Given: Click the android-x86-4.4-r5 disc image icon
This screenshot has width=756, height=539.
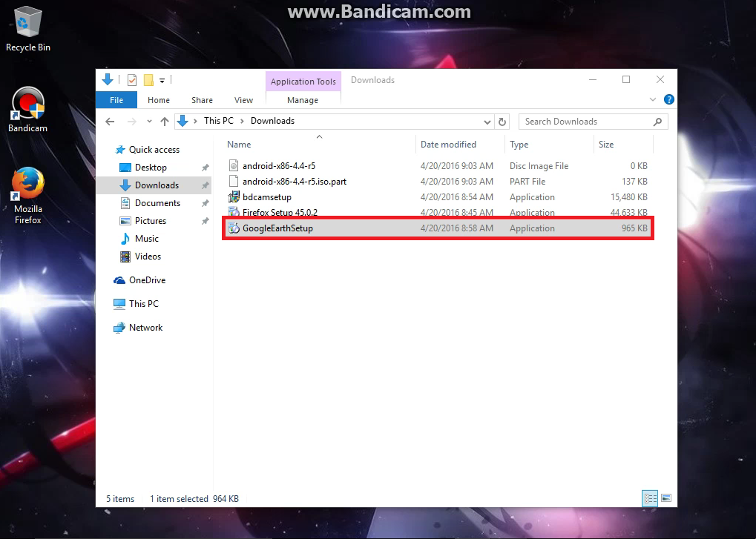Looking at the screenshot, I should pyautogui.click(x=234, y=165).
